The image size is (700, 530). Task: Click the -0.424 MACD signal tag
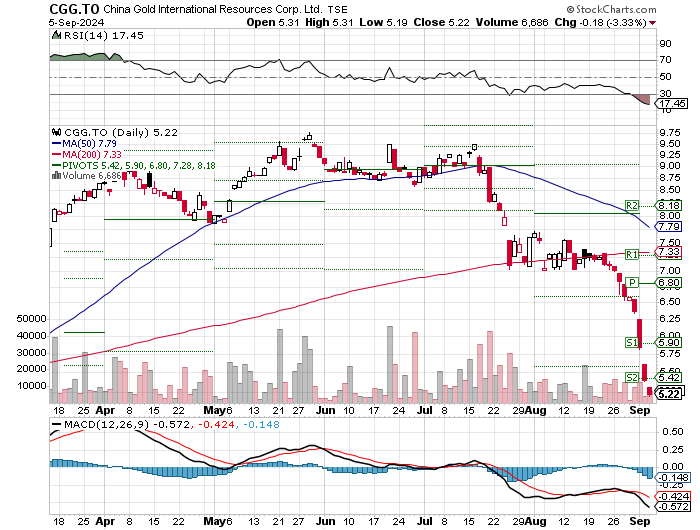[673, 497]
